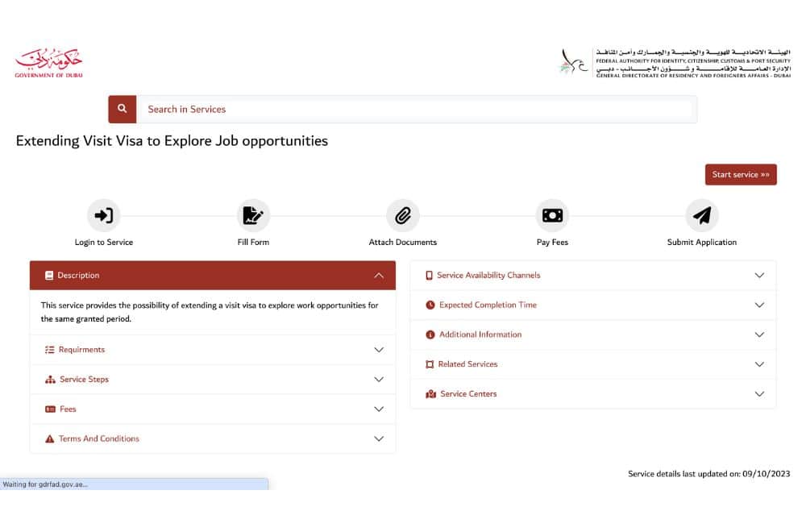Select the Login to Service step icon

104,214
